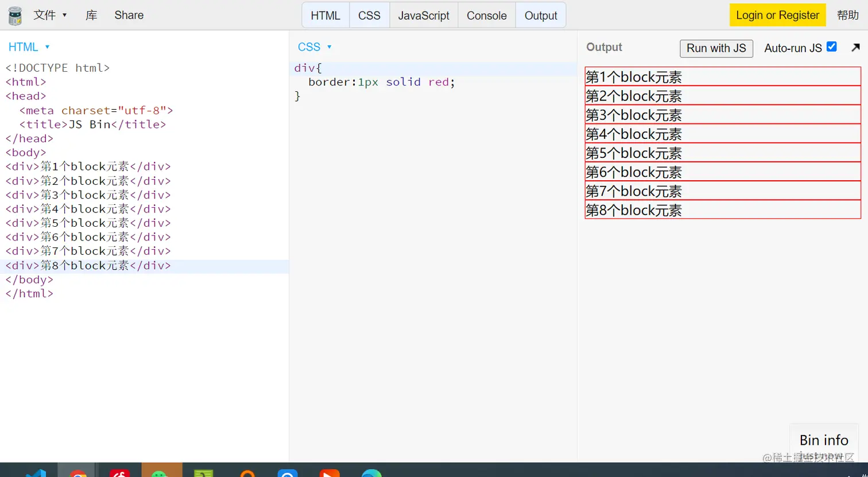Screen dimensions: 868x477
Task: Open the Bin info panel
Action: coord(824,441)
